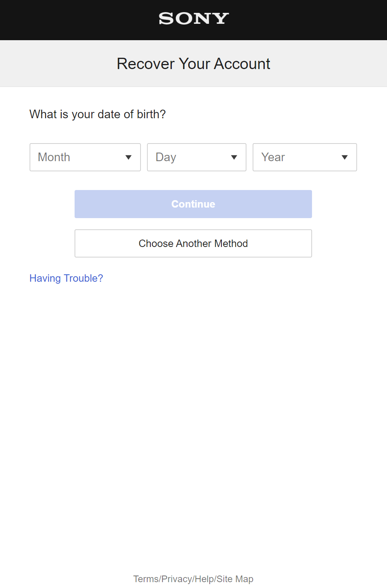The image size is (387, 588).
Task: Visit the Site Map footer link
Action: 235,579
